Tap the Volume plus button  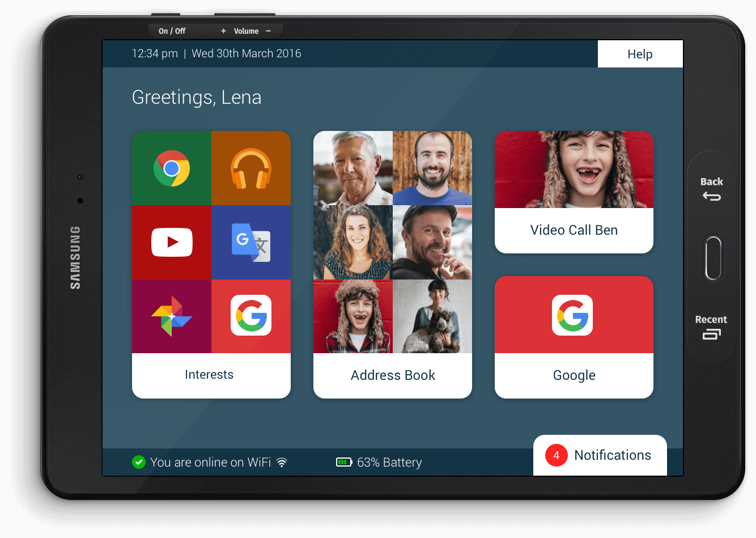point(223,31)
